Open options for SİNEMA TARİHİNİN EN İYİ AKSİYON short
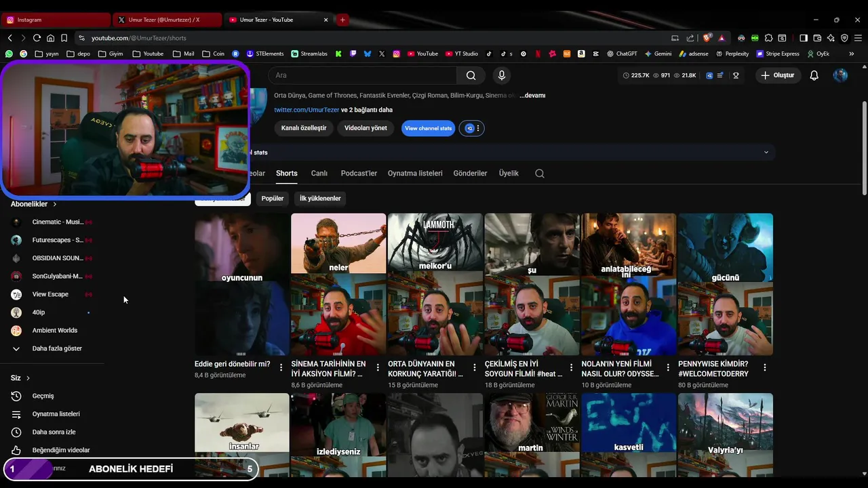The height and width of the screenshot is (488, 868). click(378, 367)
